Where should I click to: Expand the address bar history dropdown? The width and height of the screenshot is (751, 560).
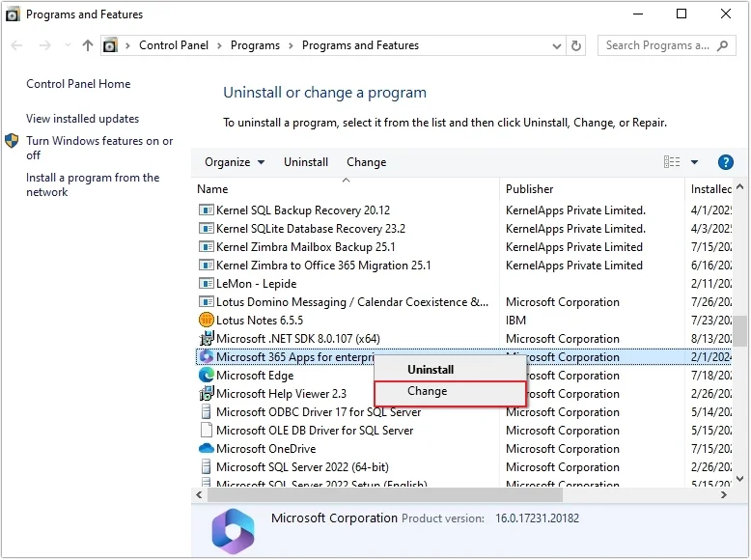[x=557, y=46]
